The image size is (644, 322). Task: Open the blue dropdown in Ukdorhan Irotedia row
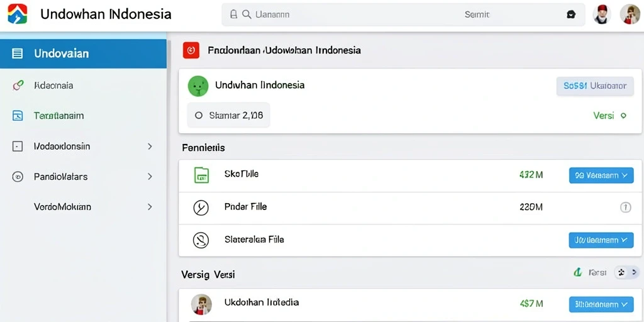click(601, 304)
